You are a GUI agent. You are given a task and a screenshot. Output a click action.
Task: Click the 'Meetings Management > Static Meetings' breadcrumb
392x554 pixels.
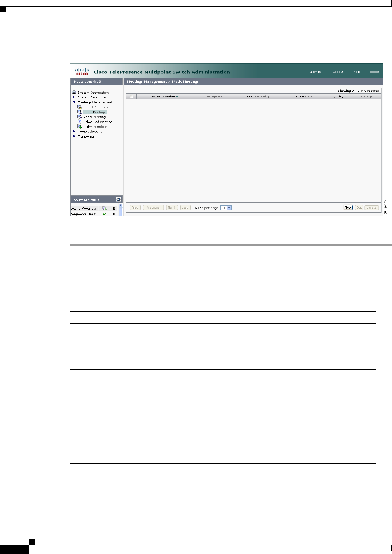tap(163, 82)
